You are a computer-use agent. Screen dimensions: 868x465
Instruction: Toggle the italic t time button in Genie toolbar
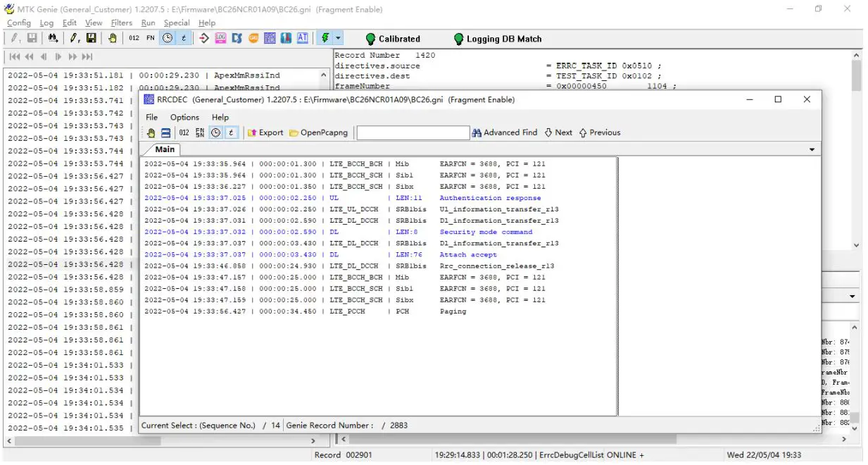click(x=184, y=38)
